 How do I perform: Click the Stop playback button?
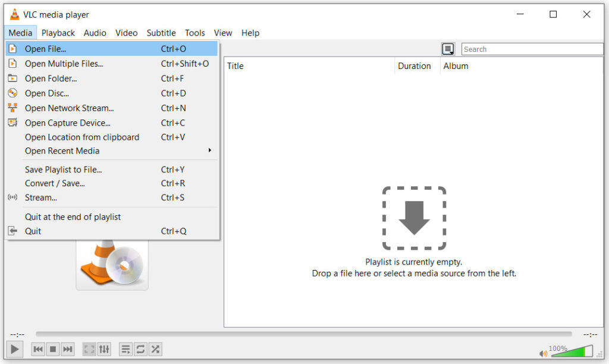click(x=53, y=349)
